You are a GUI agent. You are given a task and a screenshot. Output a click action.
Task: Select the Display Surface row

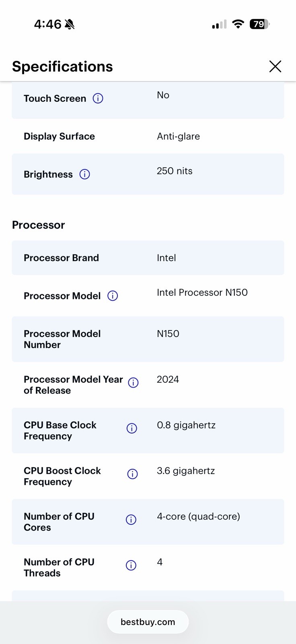point(148,136)
